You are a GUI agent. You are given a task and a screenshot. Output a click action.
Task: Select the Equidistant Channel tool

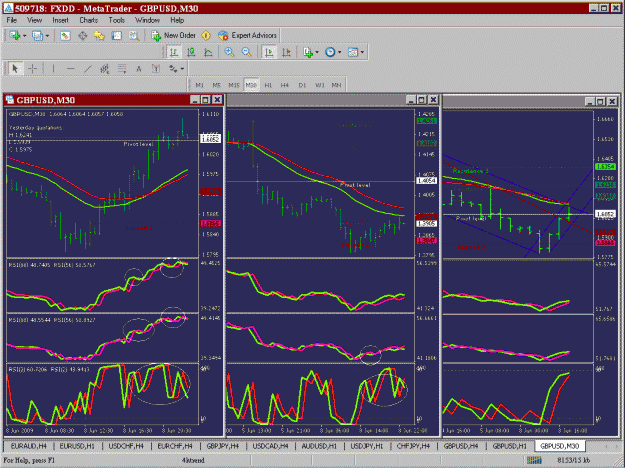(105, 69)
